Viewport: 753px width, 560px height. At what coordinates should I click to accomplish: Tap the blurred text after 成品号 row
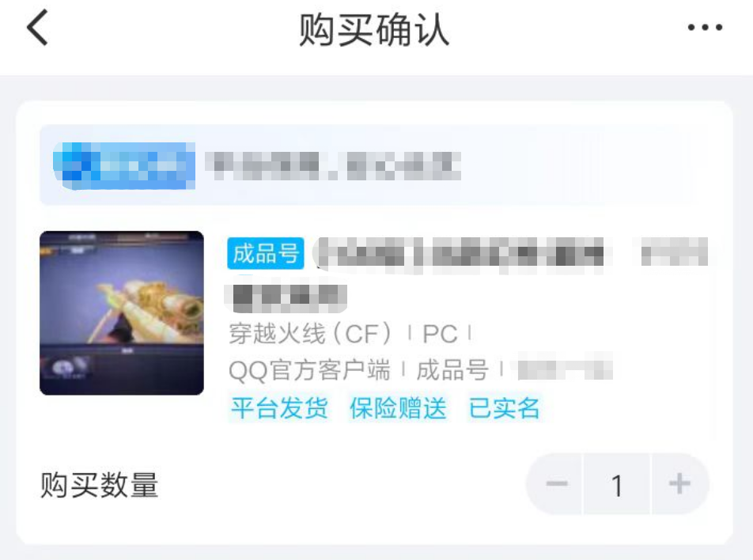point(563,369)
